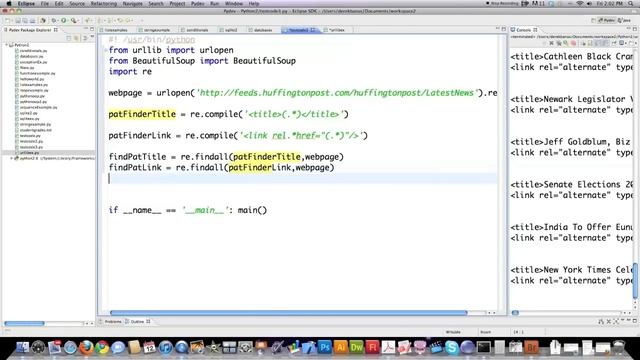
Task: Open the Run menu
Action: pos(214,3)
